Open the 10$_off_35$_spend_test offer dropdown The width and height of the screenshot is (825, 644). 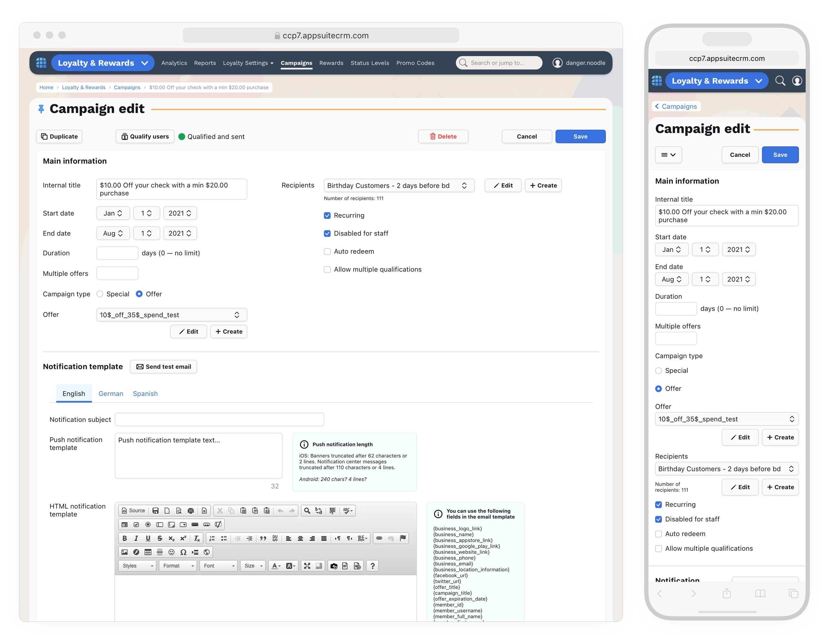point(171,315)
